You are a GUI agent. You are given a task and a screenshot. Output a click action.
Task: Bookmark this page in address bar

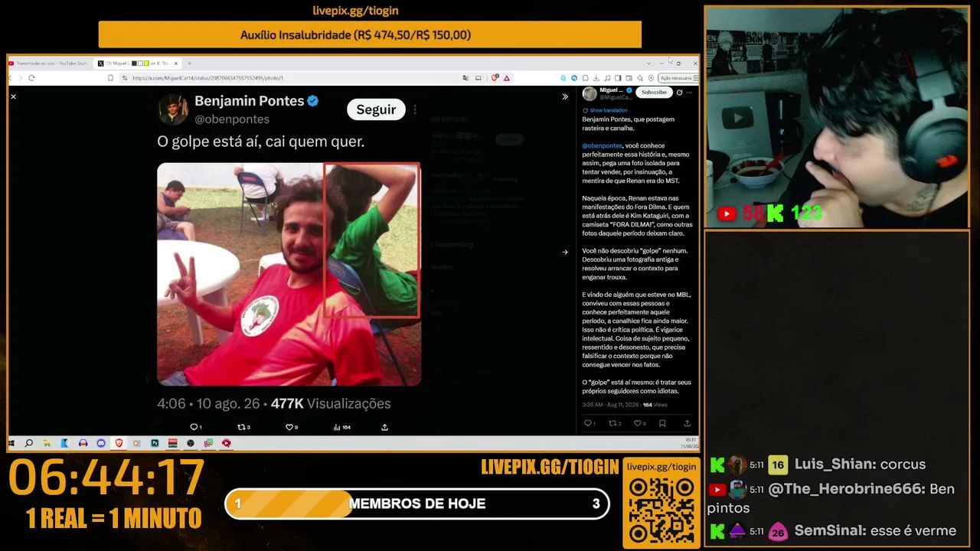[x=110, y=77]
